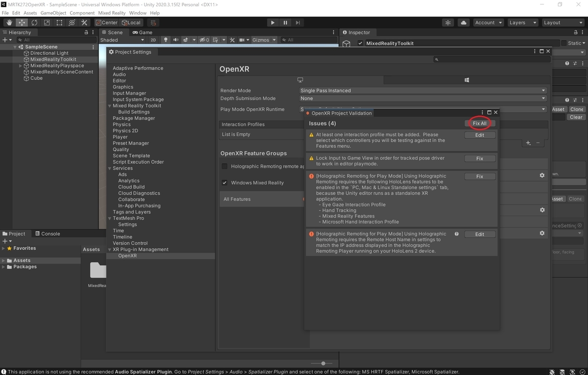
Task: Toggle scene audio speaker icon
Action: coord(175,40)
